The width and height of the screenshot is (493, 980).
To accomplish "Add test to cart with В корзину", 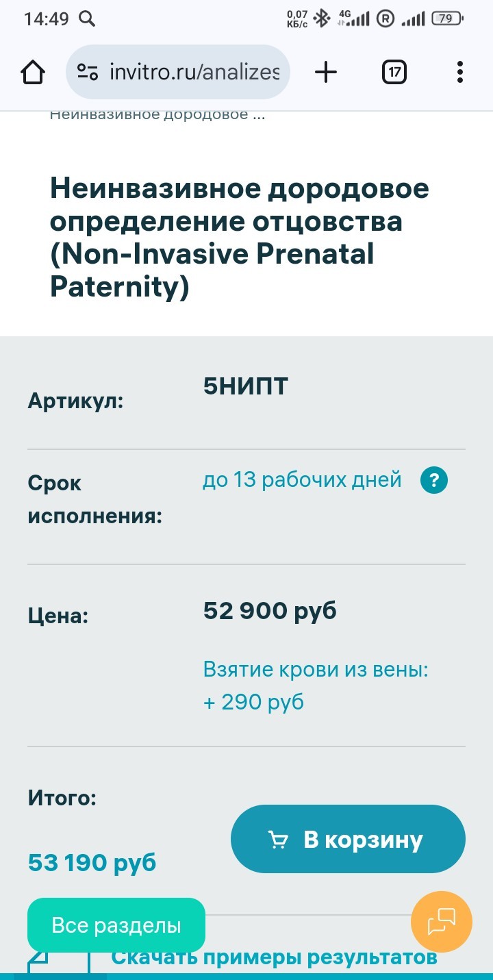I will pos(348,839).
